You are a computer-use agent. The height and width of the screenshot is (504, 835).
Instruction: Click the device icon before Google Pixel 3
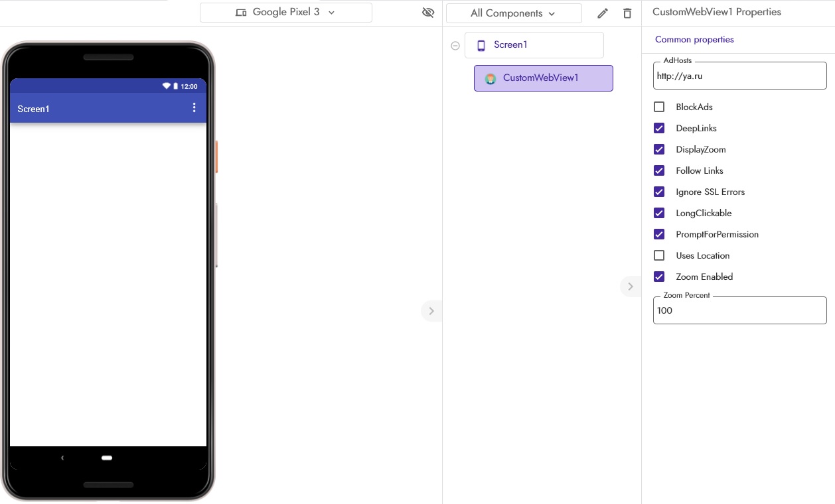(x=241, y=12)
